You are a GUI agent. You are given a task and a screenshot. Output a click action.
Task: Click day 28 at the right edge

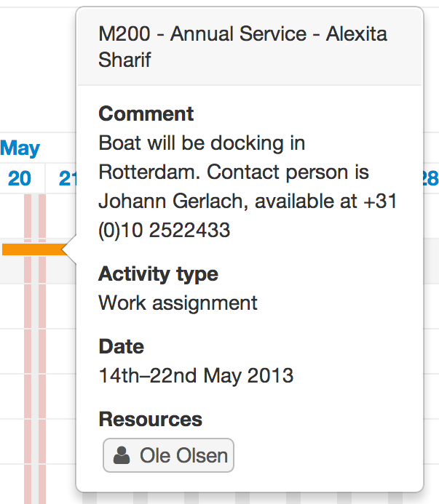[430, 178]
